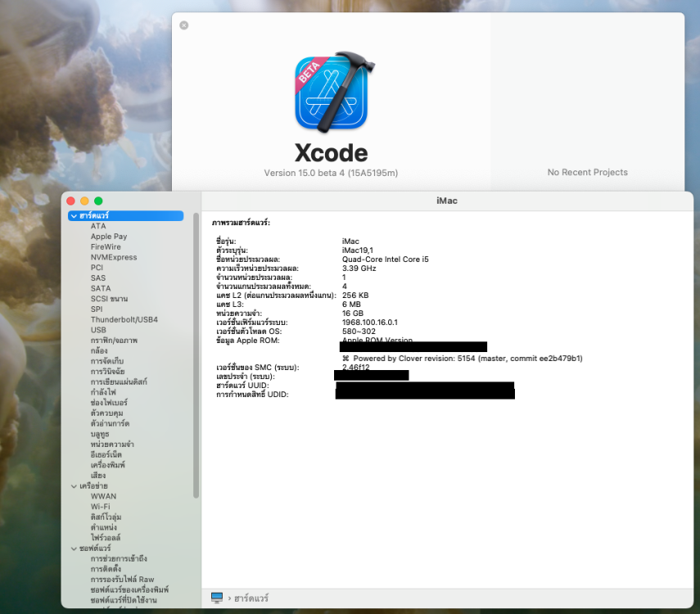Image resolution: width=700 pixels, height=614 pixels.
Task: Select Apple Pay in the sidebar
Action: (x=109, y=237)
